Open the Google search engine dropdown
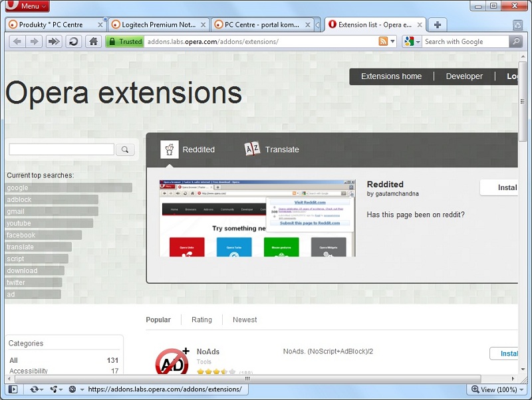 (419, 42)
